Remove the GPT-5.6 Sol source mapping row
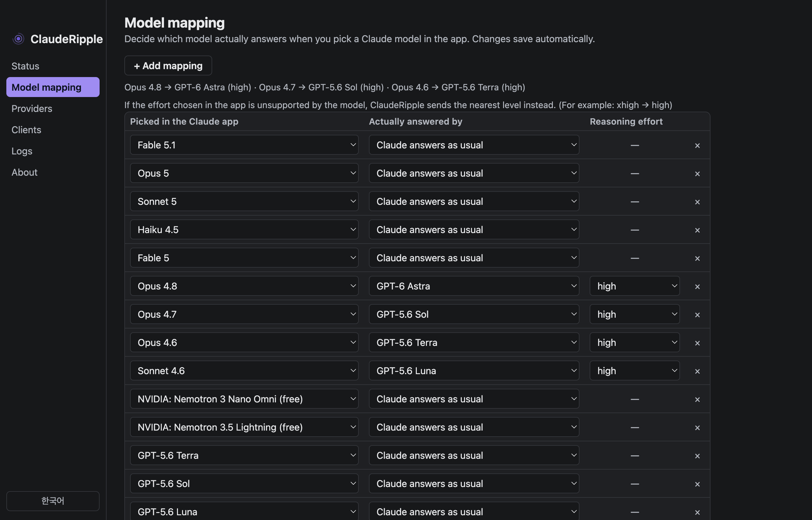The height and width of the screenshot is (520, 812). 697,484
